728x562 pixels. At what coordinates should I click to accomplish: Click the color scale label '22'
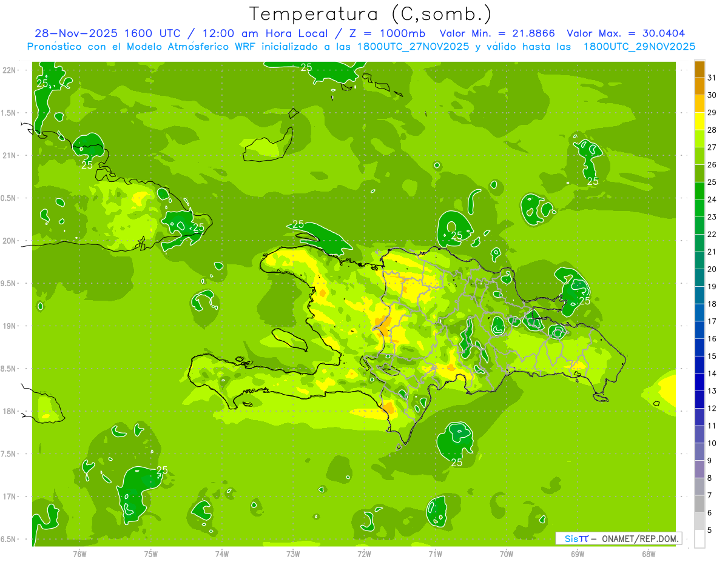(712, 234)
